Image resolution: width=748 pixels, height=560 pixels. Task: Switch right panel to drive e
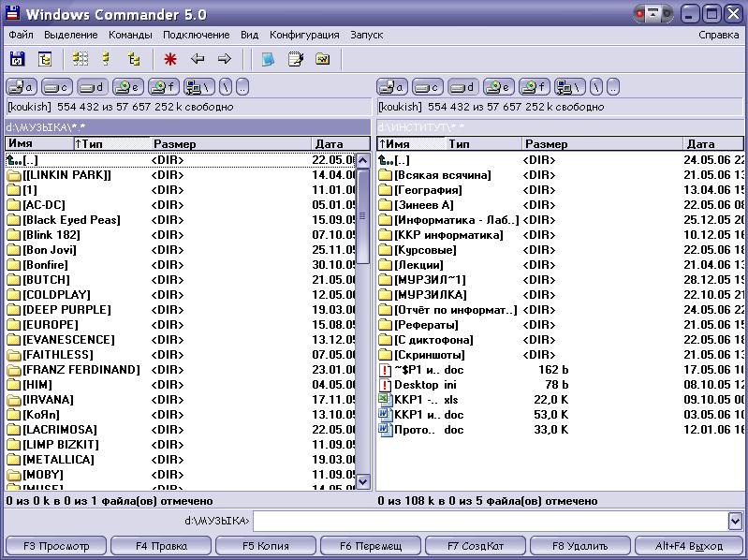[498, 87]
